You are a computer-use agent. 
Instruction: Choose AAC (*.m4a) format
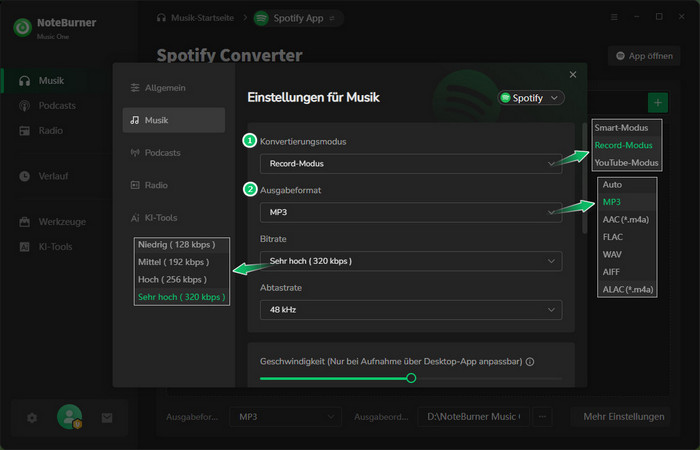click(627, 219)
